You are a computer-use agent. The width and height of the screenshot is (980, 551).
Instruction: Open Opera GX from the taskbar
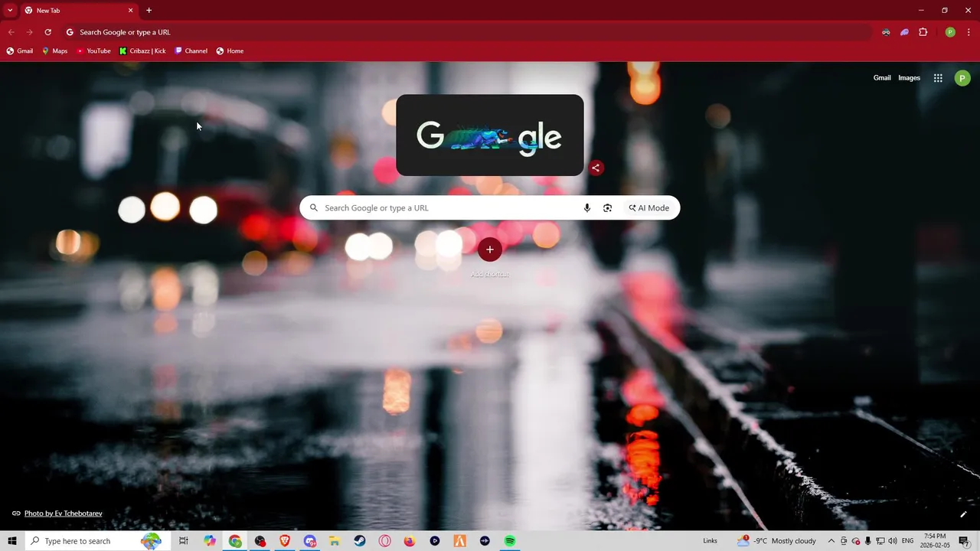tap(384, 541)
